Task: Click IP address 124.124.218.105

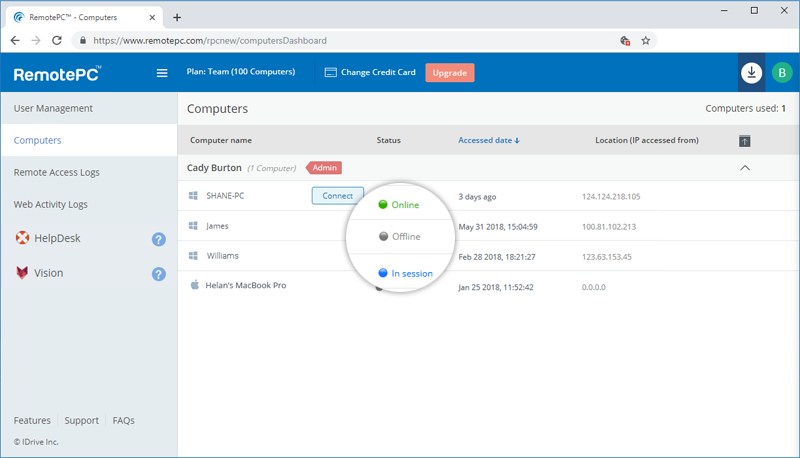Action: pos(611,197)
